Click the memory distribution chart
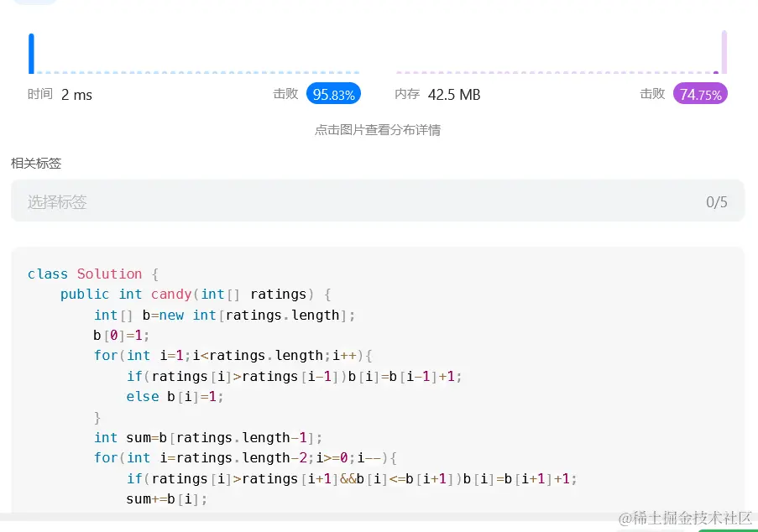This screenshot has width=758, height=532. [x=561, y=52]
